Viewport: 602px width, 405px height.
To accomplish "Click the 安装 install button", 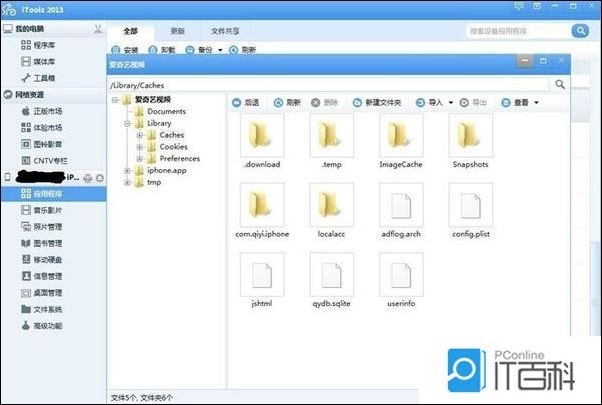I will point(125,50).
